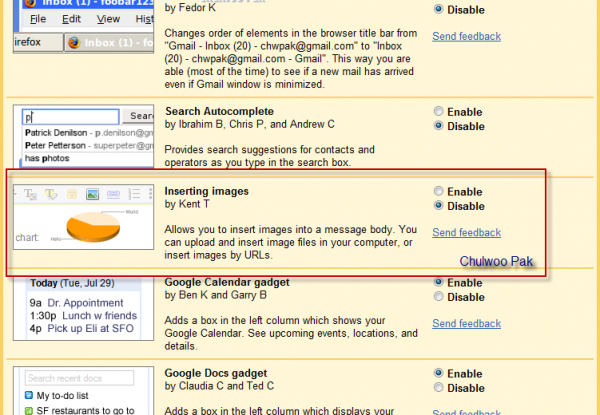This screenshot has height=415, width=600.
Task: Enable the Google Calendar gadget
Action: 438,283
